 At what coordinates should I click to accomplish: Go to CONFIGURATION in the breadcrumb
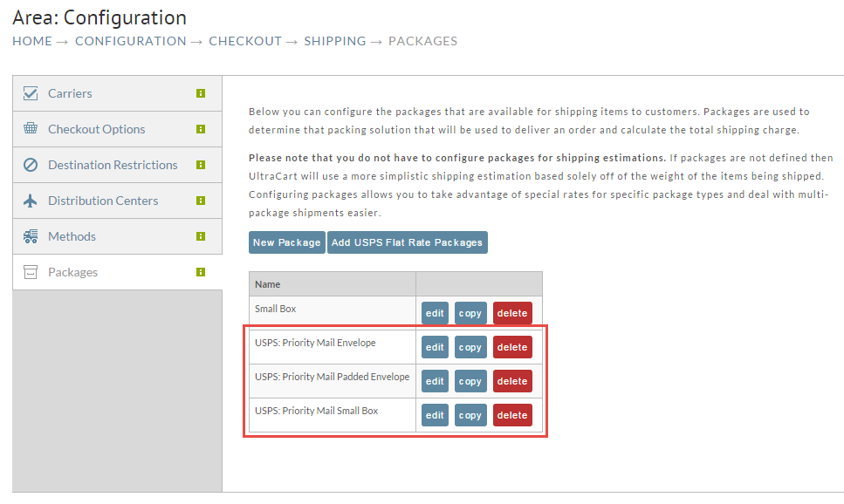(x=130, y=41)
